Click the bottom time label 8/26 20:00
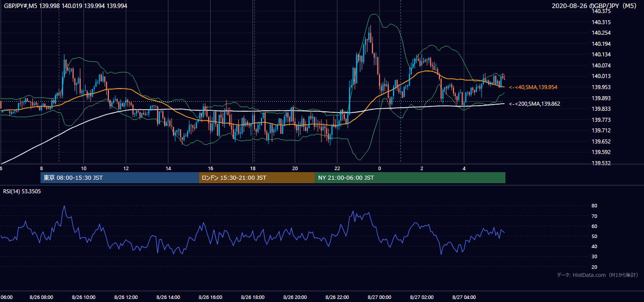644x302 pixels. [295, 297]
